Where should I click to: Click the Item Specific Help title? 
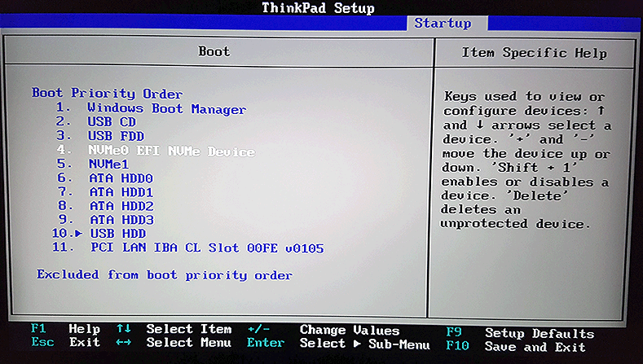pos(535,53)
